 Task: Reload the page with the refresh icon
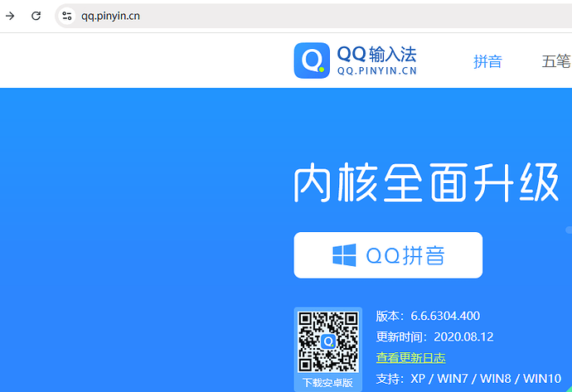36,16
